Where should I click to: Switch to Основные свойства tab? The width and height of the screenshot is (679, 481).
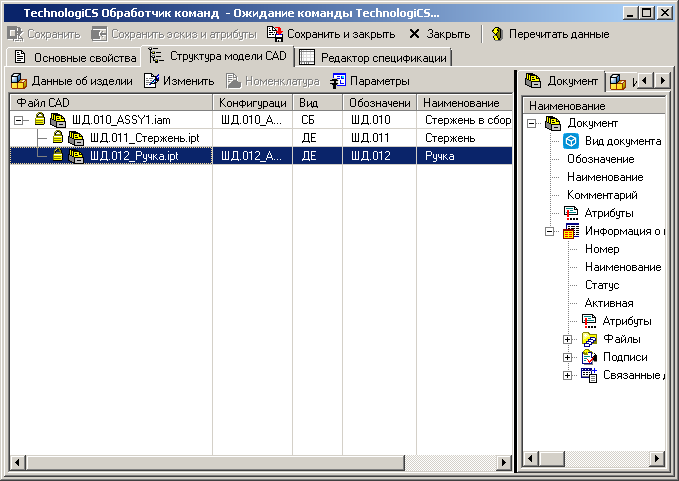click(x=73, y=57)
